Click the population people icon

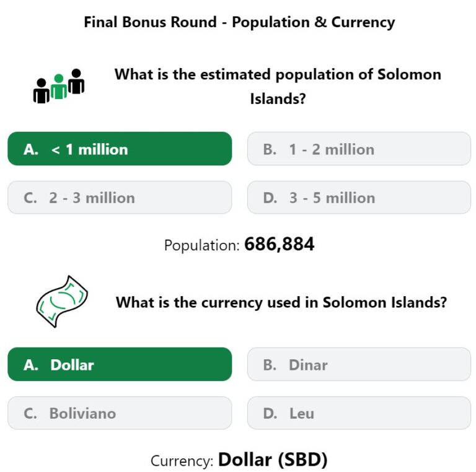(59, 86)
